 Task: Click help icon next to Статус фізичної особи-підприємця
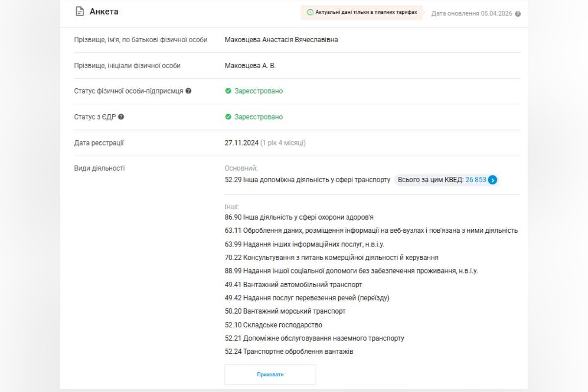click(x=189, y=91)
